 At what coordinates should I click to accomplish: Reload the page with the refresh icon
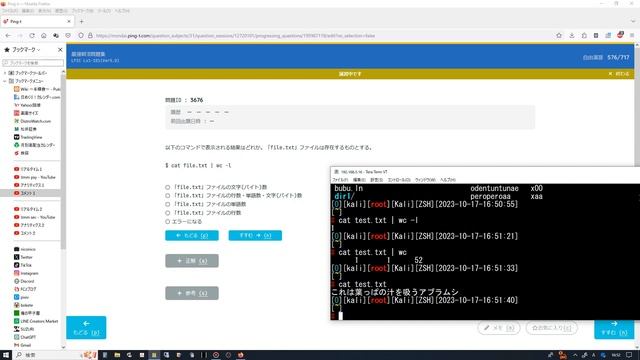click(32, 36)
